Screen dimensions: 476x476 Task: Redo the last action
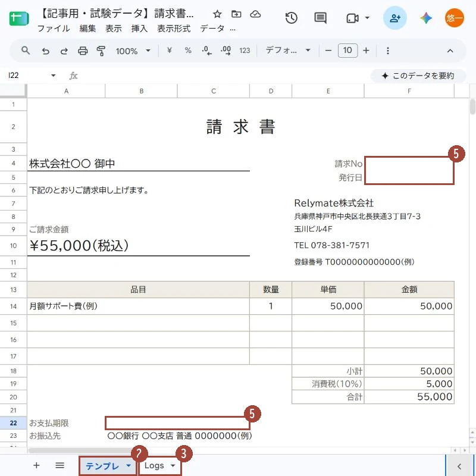[64, 51]
